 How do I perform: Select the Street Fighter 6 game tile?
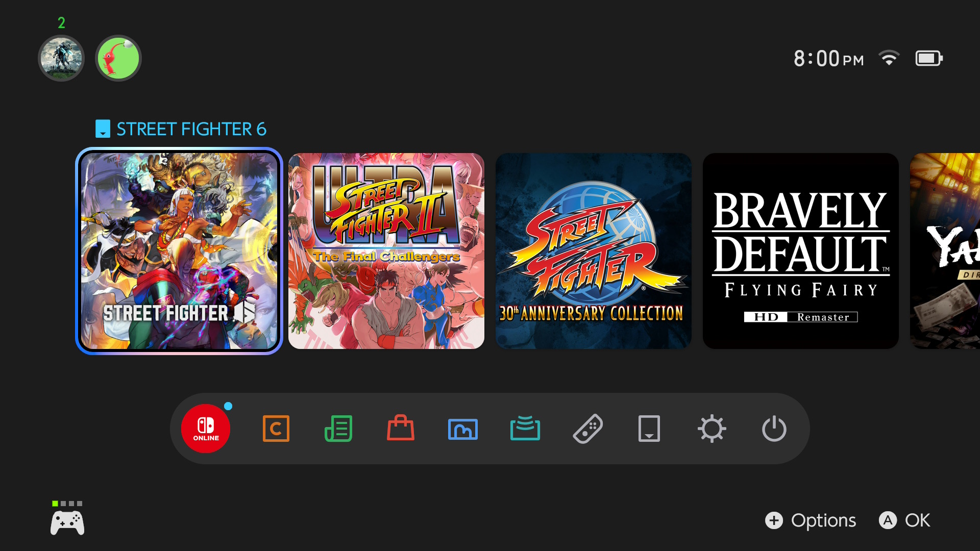click(x=179, y=251)
